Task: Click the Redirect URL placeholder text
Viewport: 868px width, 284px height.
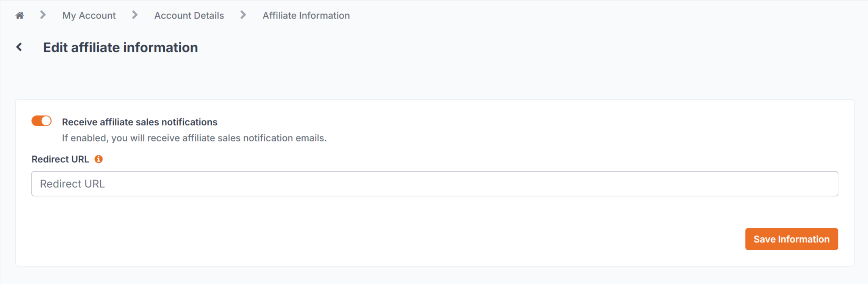Action: (x=72, y=184)
